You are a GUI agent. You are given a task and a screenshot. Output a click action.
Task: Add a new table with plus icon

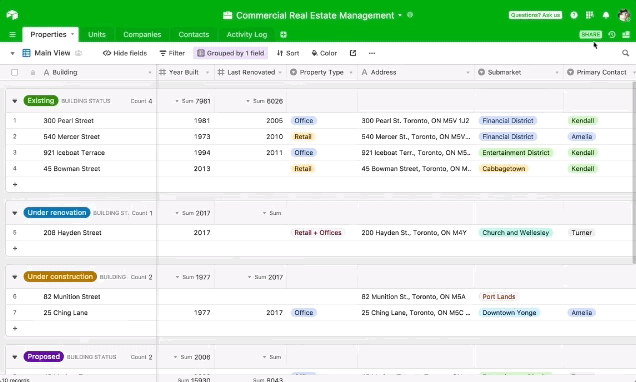[x=283, y=34]
